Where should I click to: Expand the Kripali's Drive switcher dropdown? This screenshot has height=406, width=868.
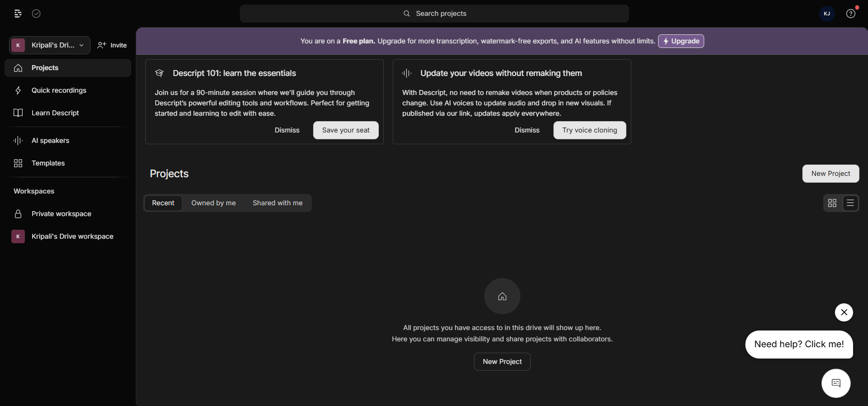click(50, 45)
